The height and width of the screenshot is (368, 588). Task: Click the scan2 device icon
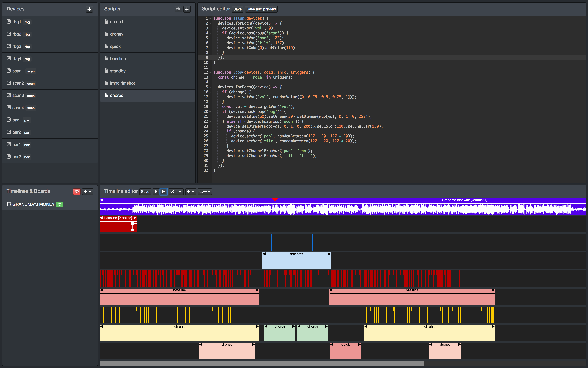click(9, 83)
